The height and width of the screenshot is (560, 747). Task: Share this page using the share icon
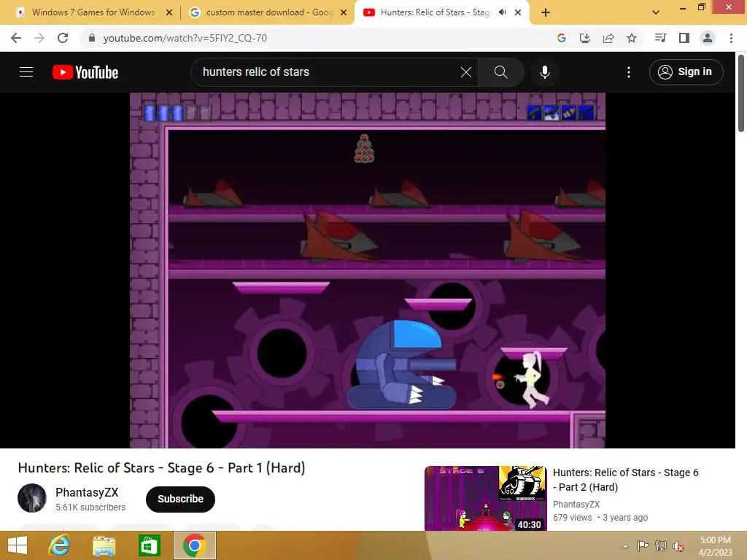tap(608, 38)
